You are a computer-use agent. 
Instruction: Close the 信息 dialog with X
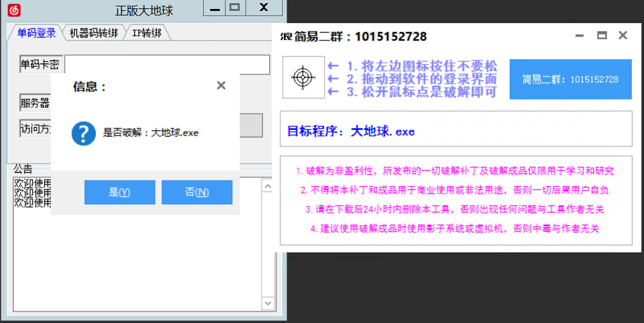[x=221, y=85]
